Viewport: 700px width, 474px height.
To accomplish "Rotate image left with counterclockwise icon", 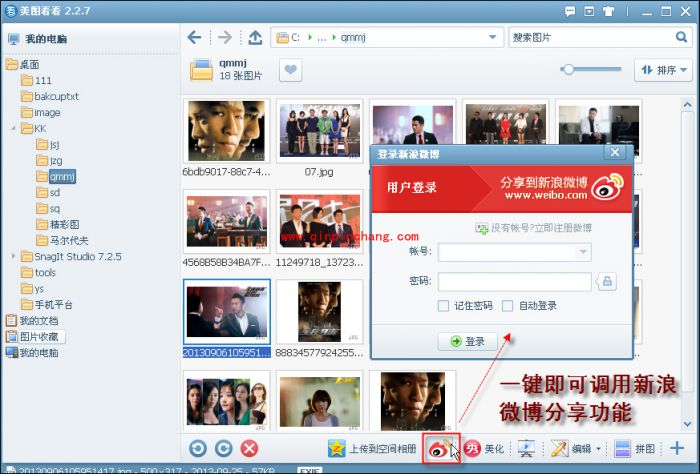I will (x=198, y=449).
